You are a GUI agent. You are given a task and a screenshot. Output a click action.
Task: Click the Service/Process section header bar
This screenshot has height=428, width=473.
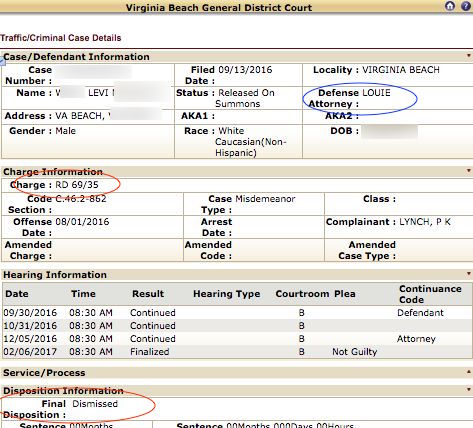[236, 373]
